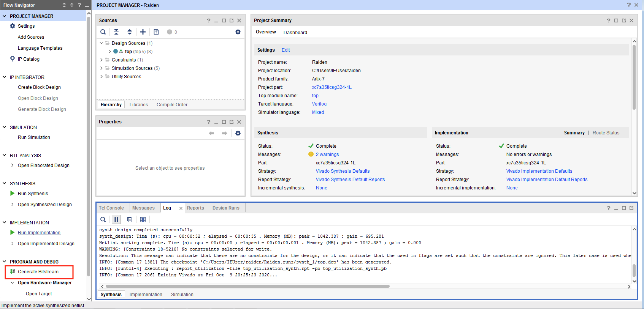This screenshot has height=309, width=644.
Task: Switch to Dashboard tab in Project Summary
Action: point(295,33)
